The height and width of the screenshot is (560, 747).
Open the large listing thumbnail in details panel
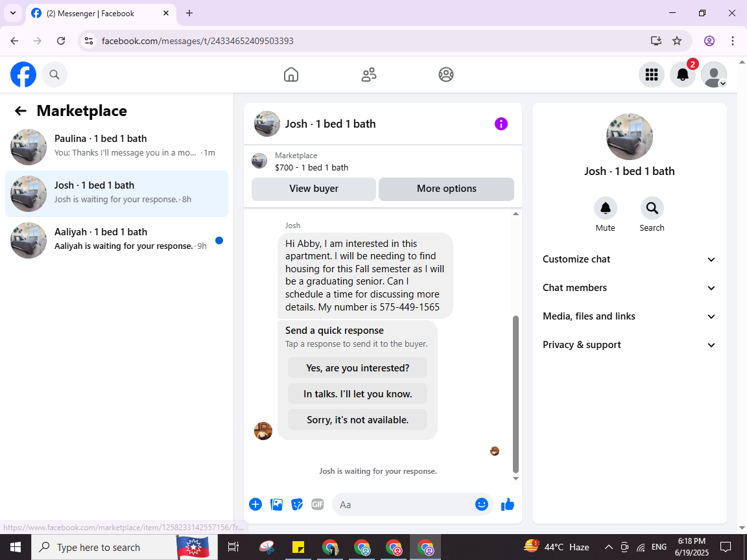[630, 137]
